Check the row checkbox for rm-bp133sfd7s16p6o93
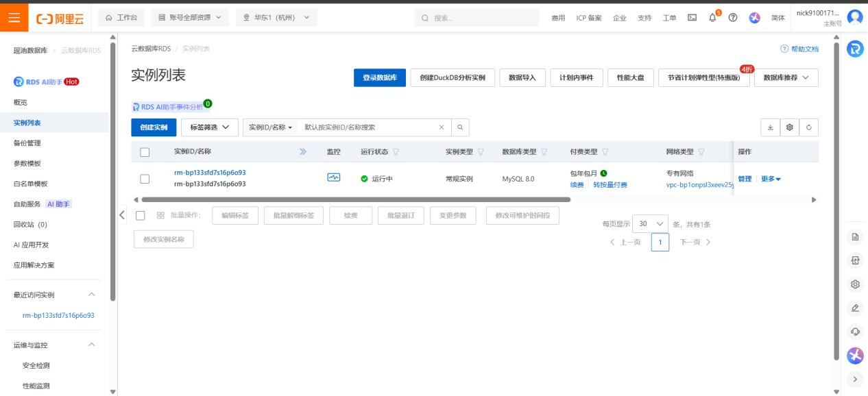 click(x=145, y=179)
